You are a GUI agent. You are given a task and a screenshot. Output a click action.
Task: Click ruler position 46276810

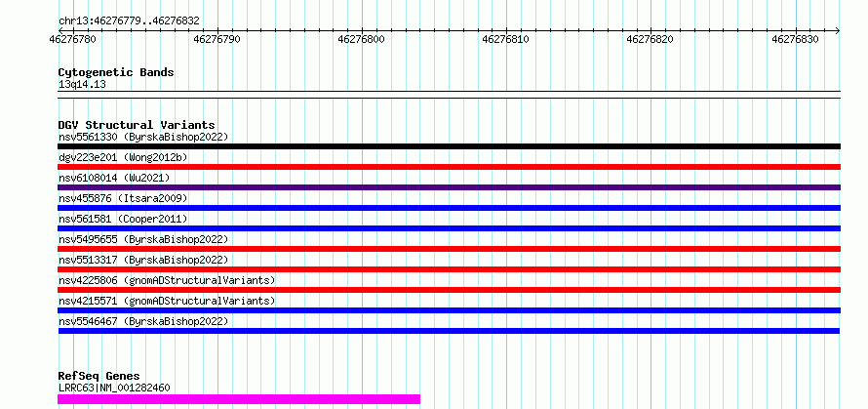click(505, 39)
